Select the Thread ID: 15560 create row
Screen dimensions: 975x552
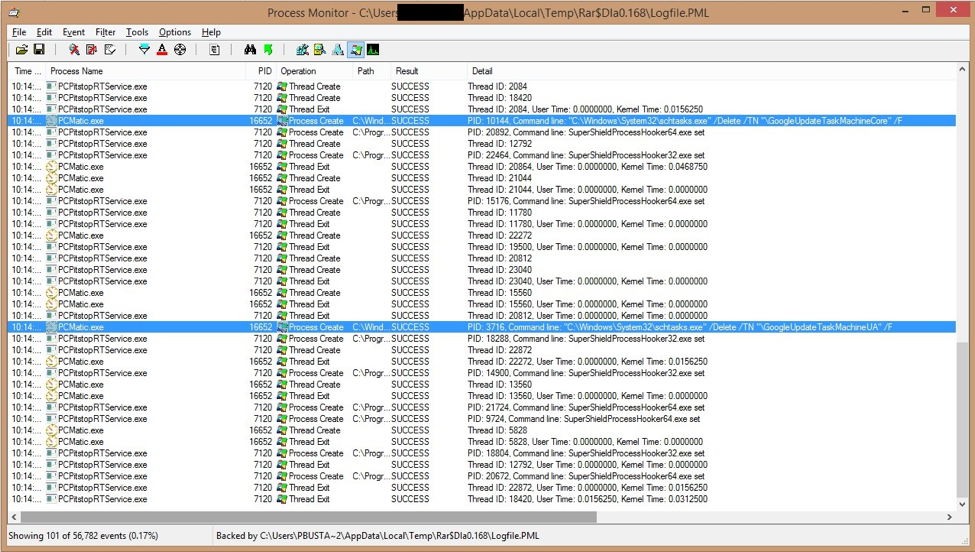[x=483, y=293]
